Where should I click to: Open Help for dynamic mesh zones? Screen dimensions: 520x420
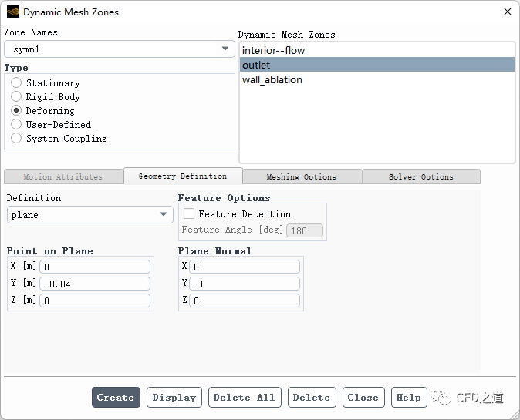click(x=408, y=398)
